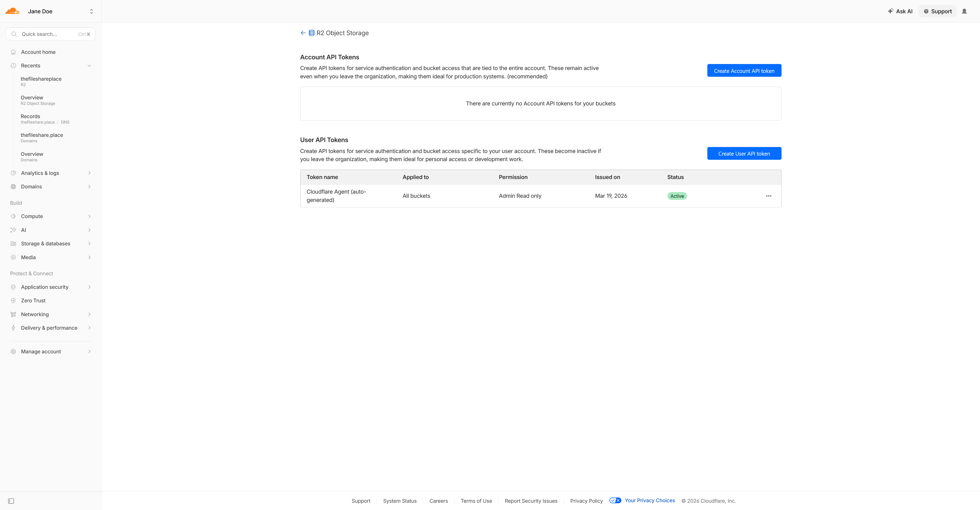Click the All buckets cell

[416, 196]
